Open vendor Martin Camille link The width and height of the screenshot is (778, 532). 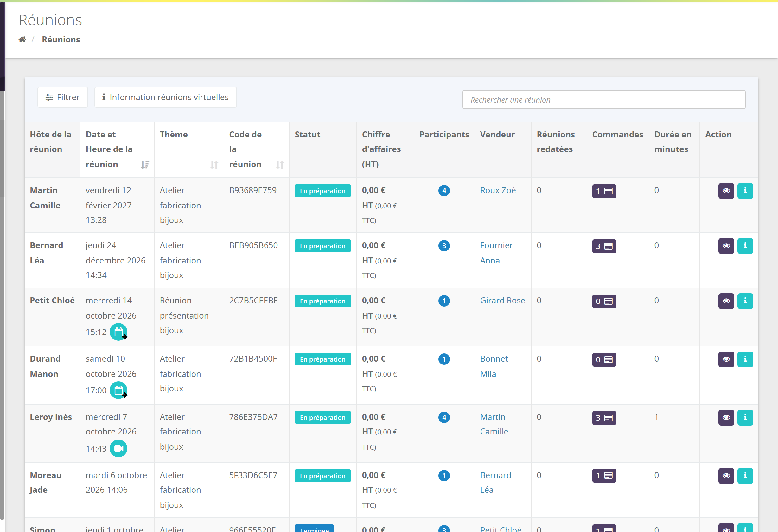(x=494, y=424)
